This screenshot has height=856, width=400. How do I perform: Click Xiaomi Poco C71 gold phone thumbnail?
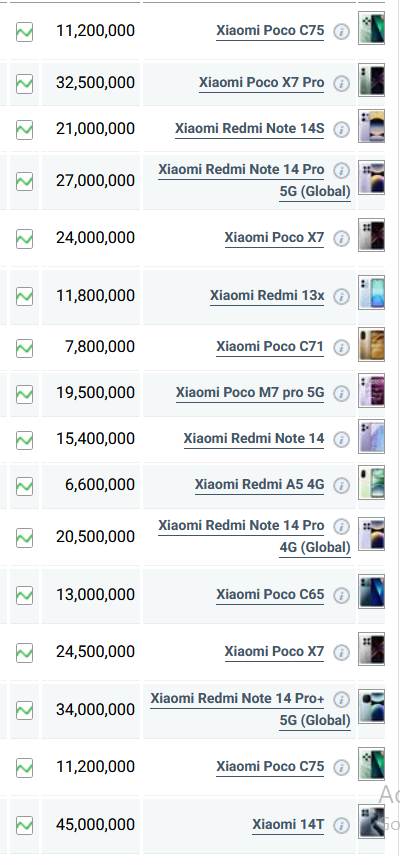tap(372, 344)
